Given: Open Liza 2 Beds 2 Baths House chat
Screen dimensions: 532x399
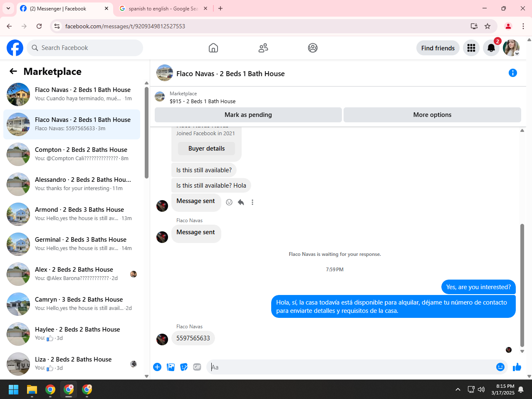Looking at the screenshot, I should click(72, 364).
